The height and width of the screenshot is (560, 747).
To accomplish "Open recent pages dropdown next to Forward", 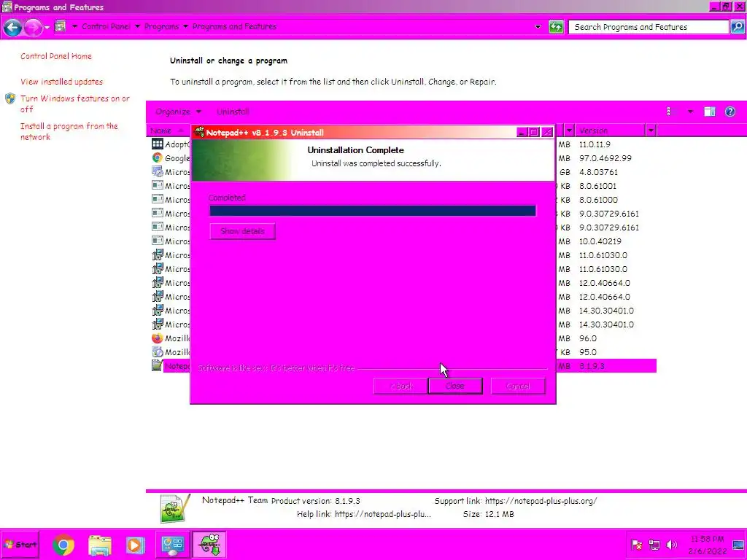I will click(47, 27).
